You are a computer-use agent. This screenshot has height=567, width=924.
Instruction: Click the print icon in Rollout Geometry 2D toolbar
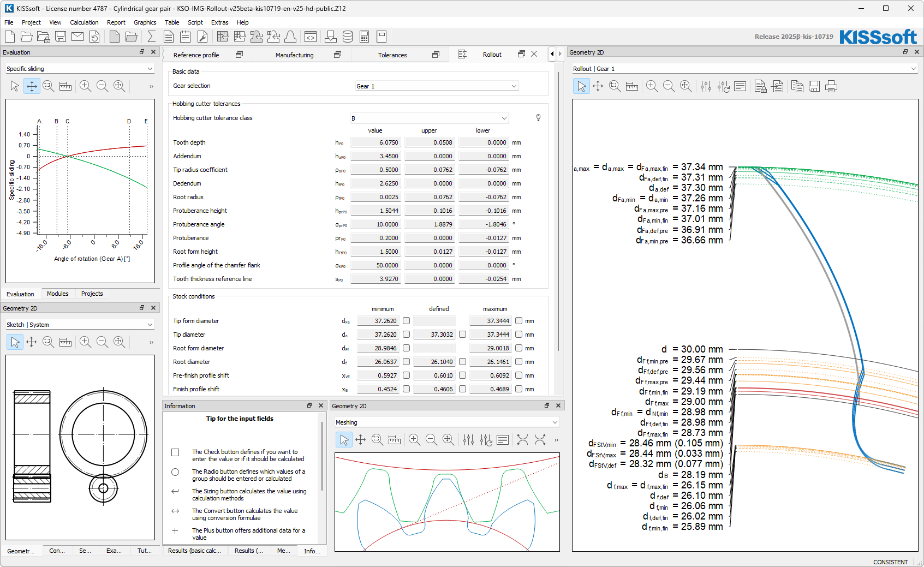point(831,86)
